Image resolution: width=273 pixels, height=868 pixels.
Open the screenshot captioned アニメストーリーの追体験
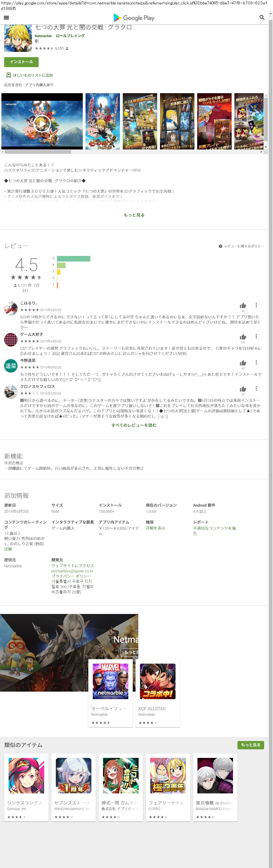click(x=177, y=121)
